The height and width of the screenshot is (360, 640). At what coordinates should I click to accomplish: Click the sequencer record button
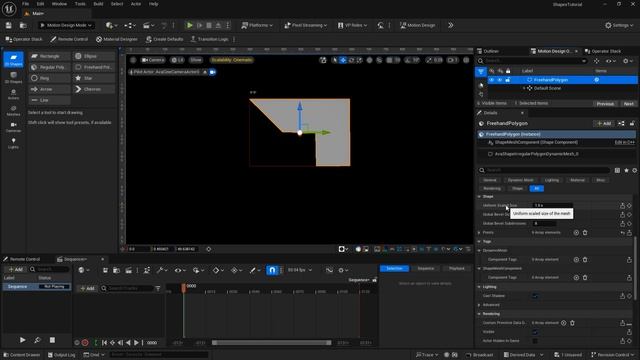coord(85,343)
